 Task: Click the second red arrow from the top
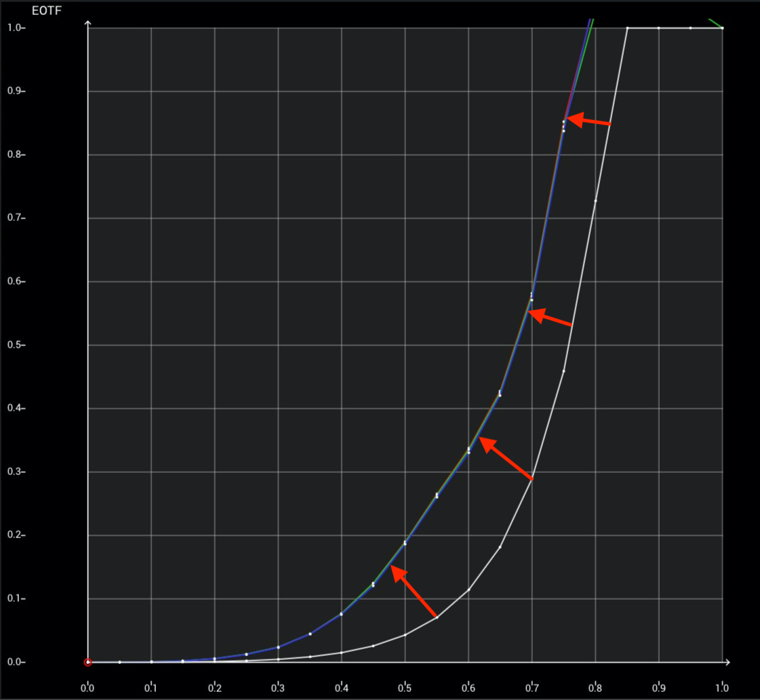pyautogui.click(x=550, y=318)
